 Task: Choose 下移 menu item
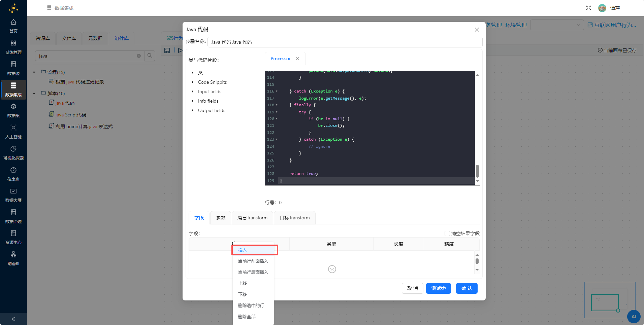tap(253, 294)
